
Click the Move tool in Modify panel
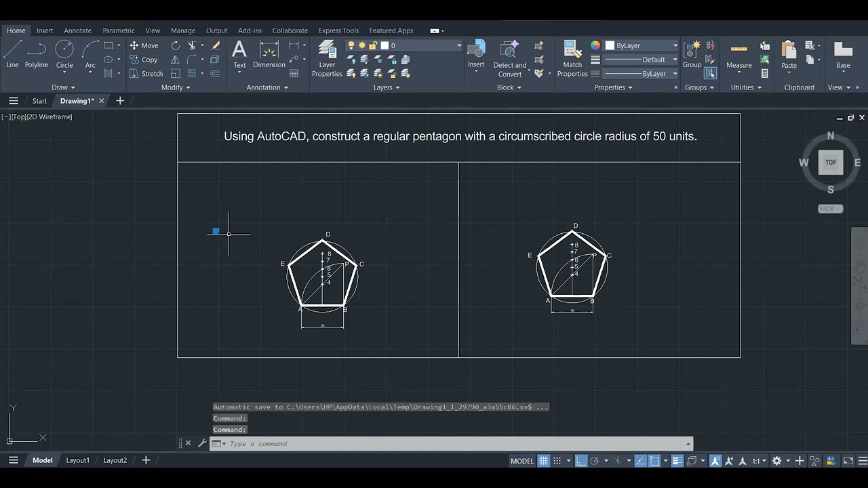(144, 45)
